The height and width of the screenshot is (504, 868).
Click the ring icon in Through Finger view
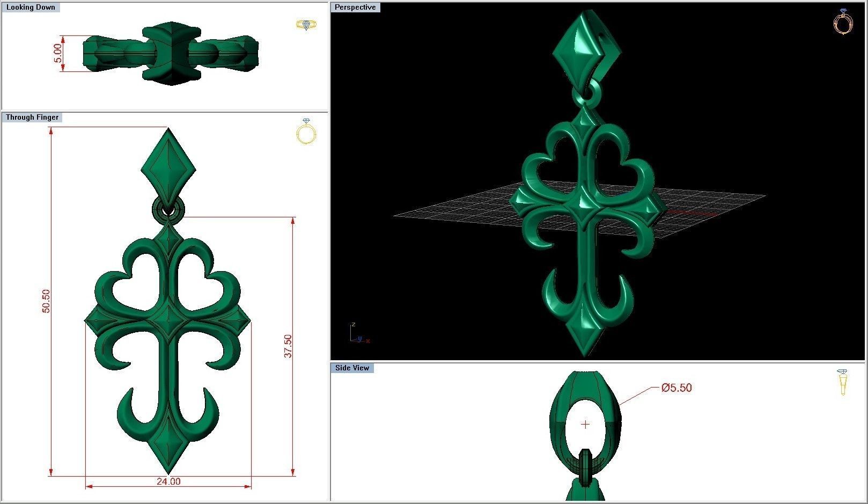click(x=306, y=132)
